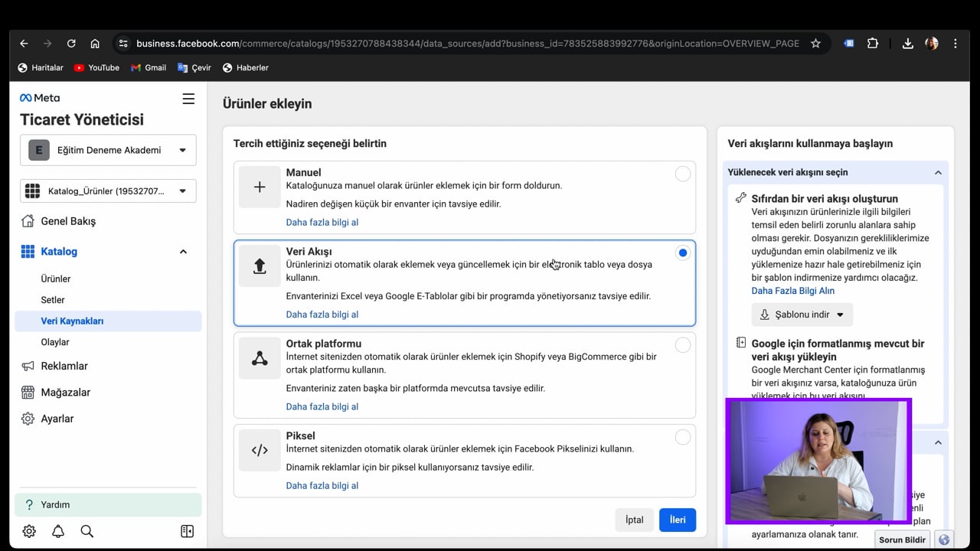Viewport: 980px width, 551px height.
Task: Collapse the Katalog section chevron
Action: pos(183,252)
